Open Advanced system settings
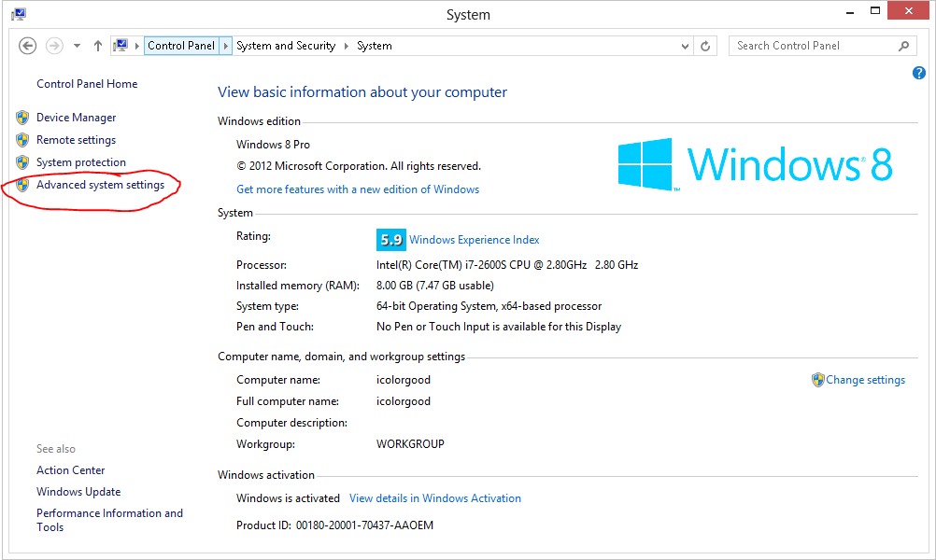The image size is (936, 560). [x=100, y=185]
